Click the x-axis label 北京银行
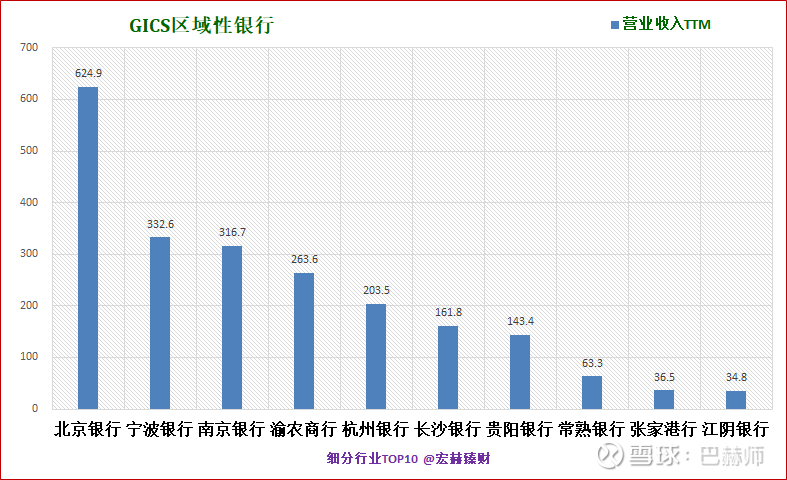This screenshot has height=480, width=787. click(x=87, y=429)
